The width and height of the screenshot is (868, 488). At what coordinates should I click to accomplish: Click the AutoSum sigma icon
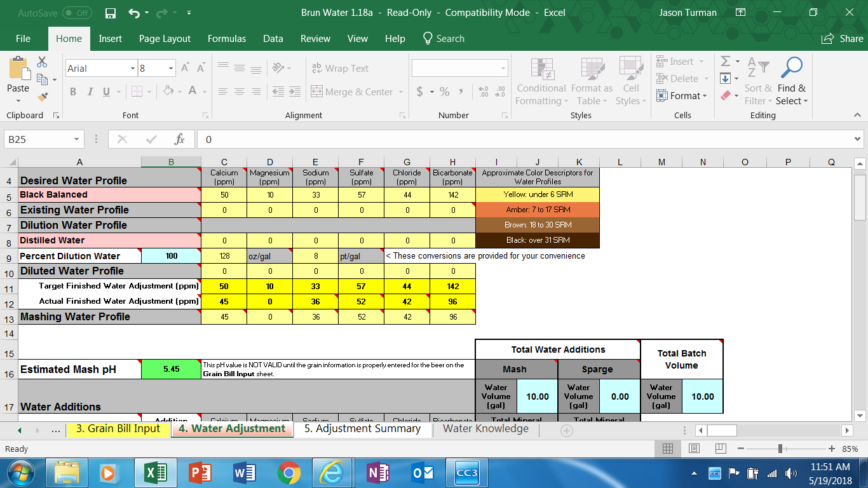coord(725,62)
